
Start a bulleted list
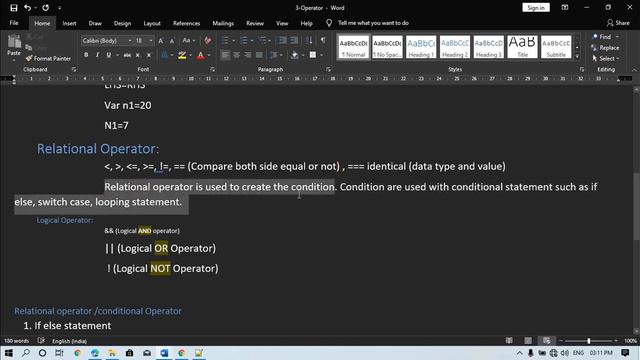(x=225, y=40)
